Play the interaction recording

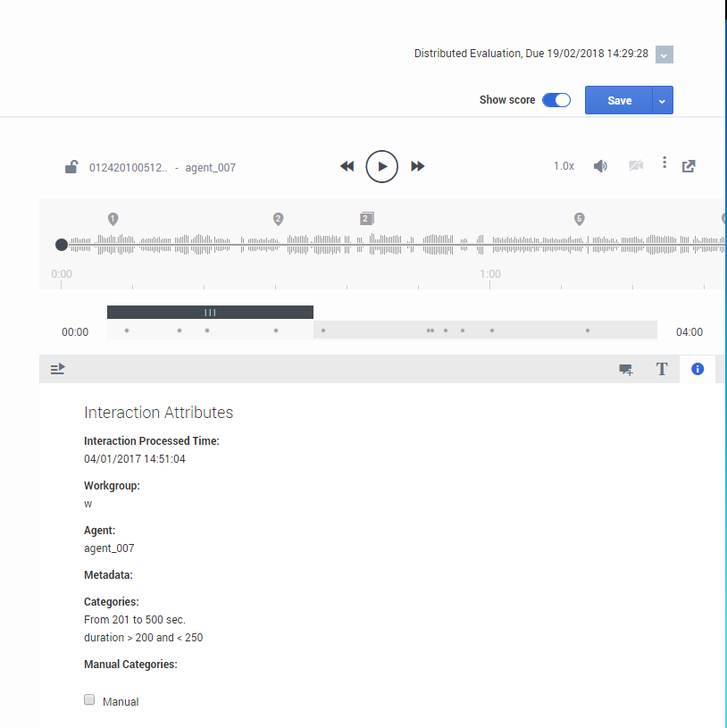382,167
